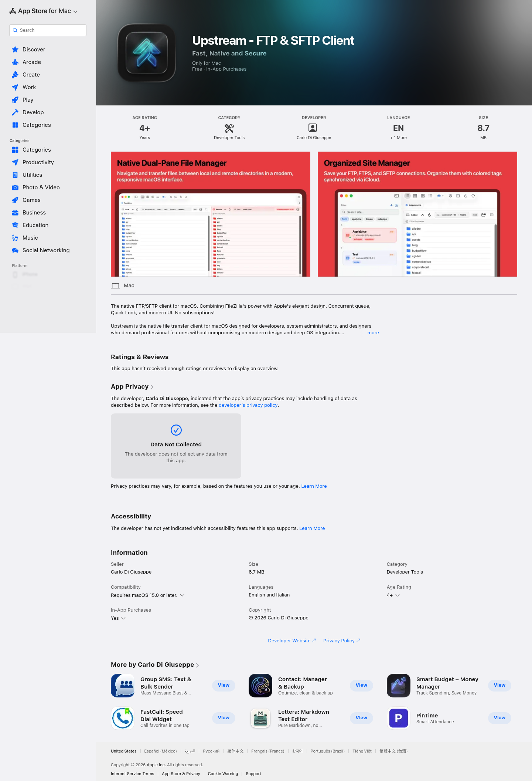Open App Privacy section chevron
The height and width of the screenshot is (781, 532).
pyautogui.click(x=152, y=387)
